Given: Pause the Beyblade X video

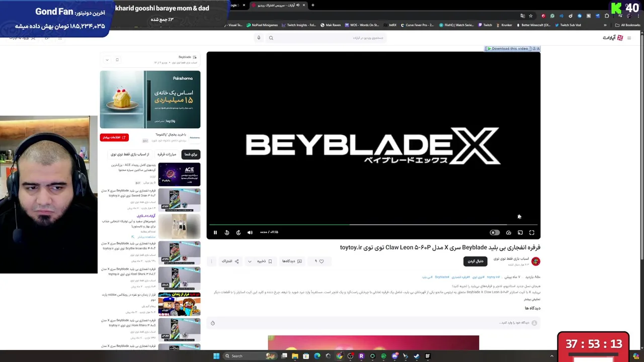Looking at the screenshot, I should 215,232.
